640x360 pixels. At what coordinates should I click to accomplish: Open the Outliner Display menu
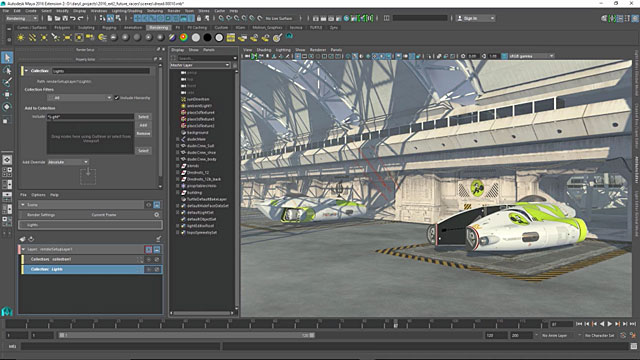pos(178,50)
